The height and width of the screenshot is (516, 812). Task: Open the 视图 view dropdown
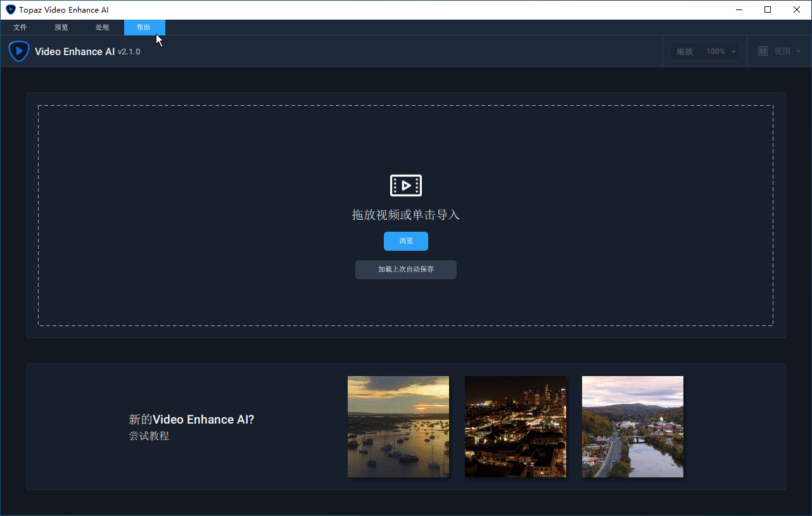(779, 51)
